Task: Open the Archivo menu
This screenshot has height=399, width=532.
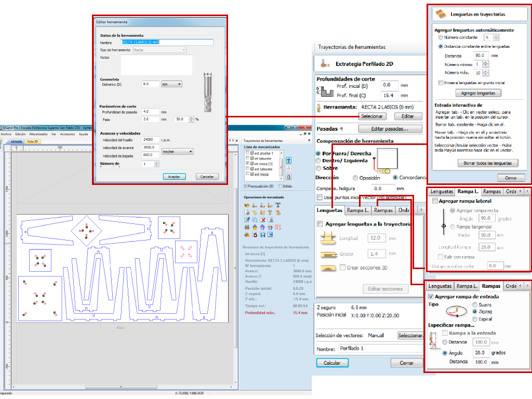Action: pyautogui.click(x=6, y=135)
